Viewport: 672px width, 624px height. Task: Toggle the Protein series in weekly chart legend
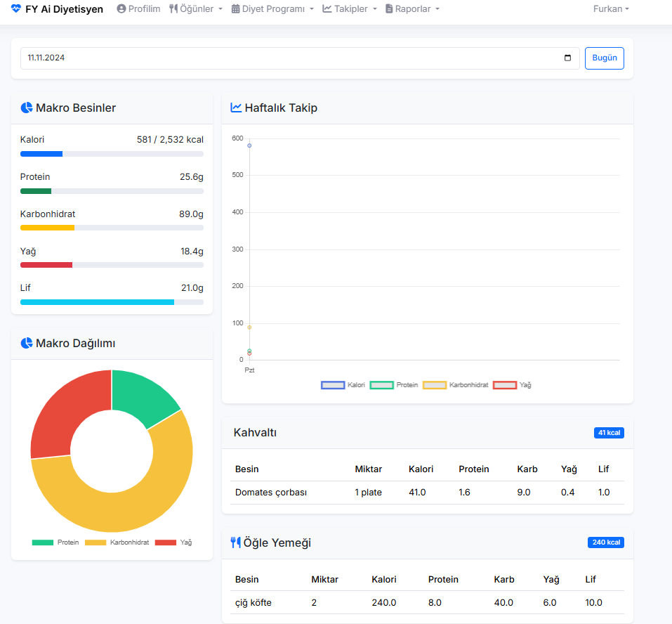pyautogui.click(x=394, y=385)
